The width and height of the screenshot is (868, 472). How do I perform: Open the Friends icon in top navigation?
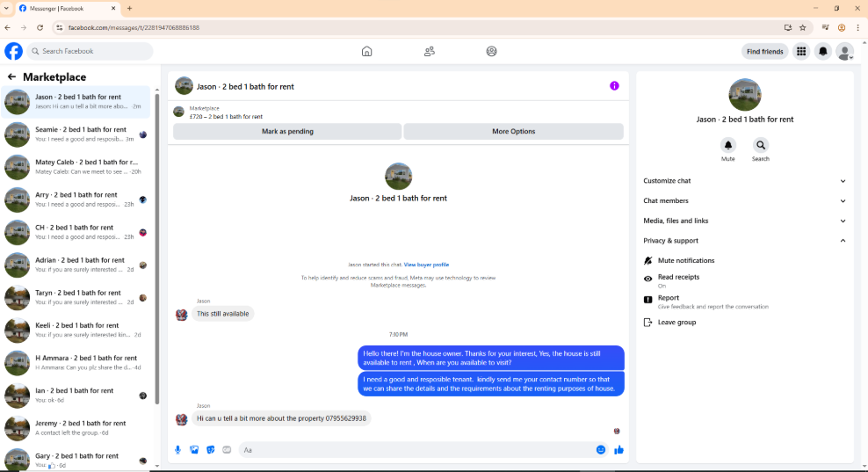click(x=429, y=51)
